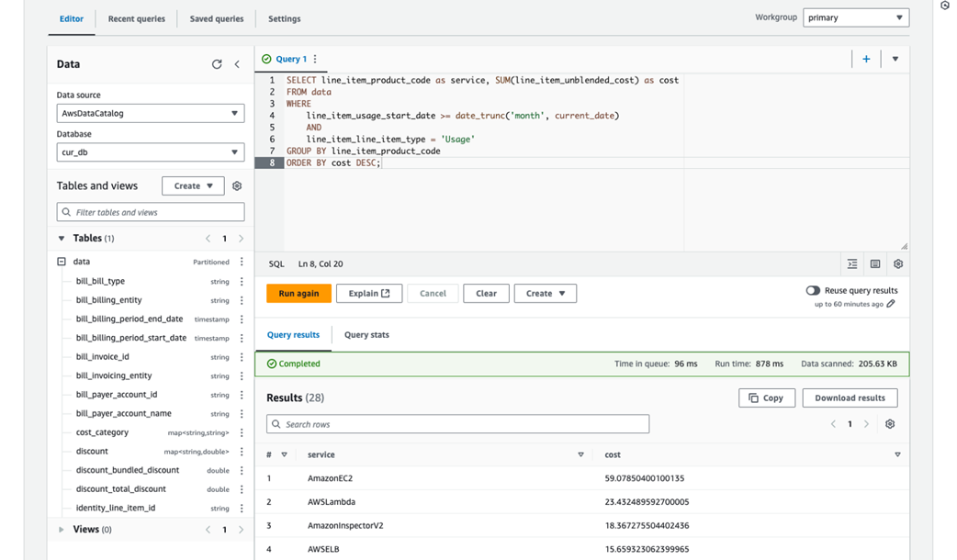
Task: Click Download results button
Action: (850, 398)
